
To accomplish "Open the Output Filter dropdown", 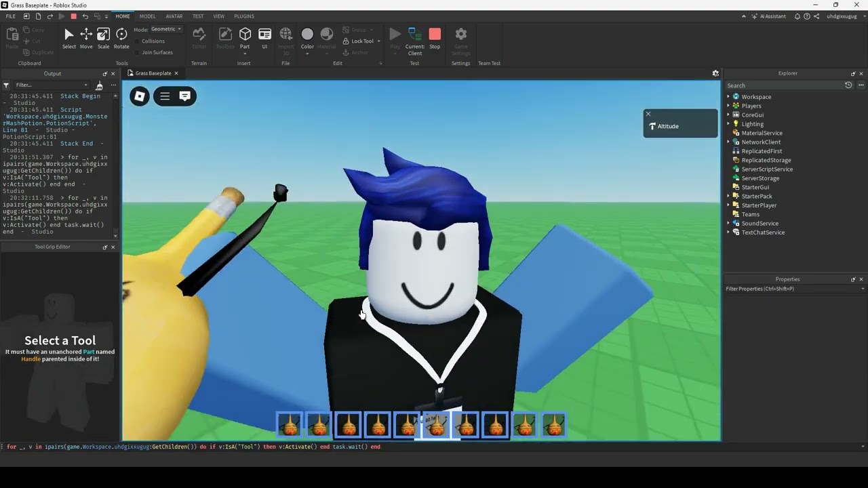I will pyautogui.click(x=52, y=85).
